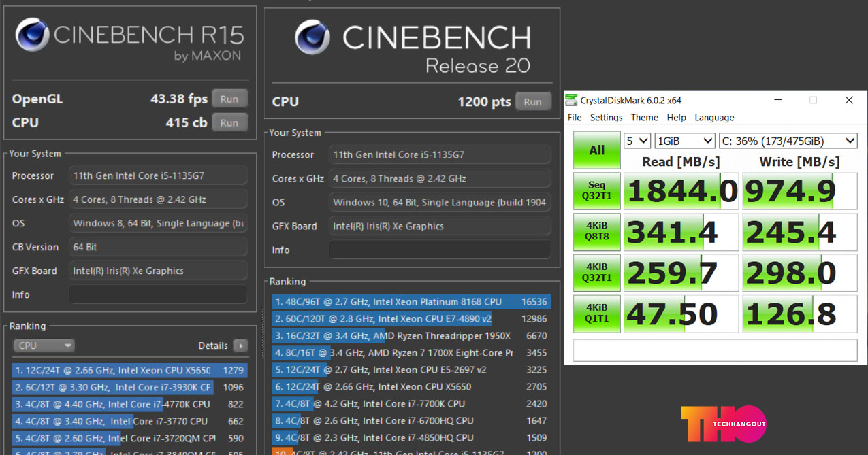The height and width of the screenshot is (455, 868).
Task: Click the Processor field in Cinebench R20
Action: click(x=440, y=154)
